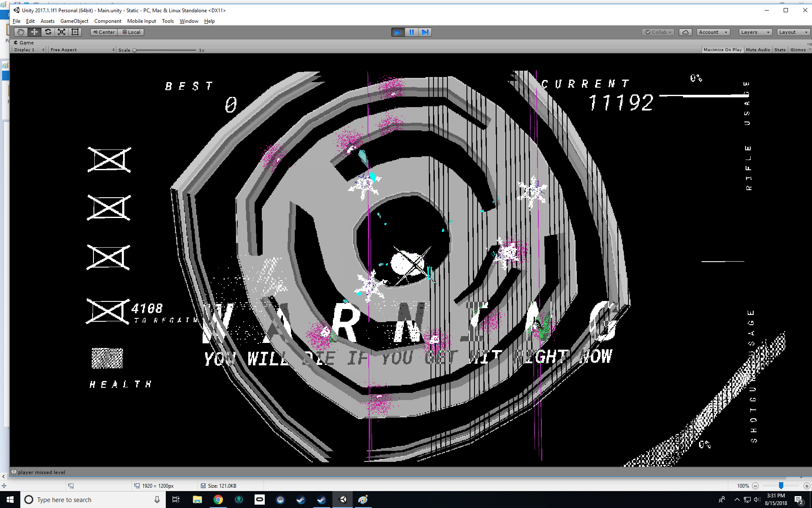This screenshot has height=508, width=812.
Task: Open the Window menu
Action: click(189, 21)
